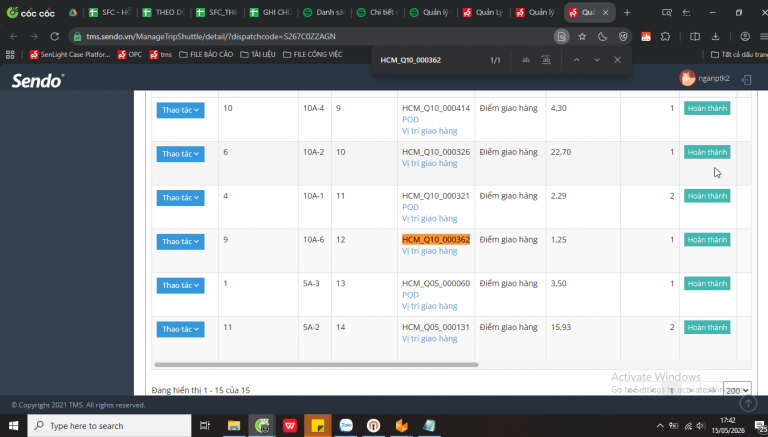This screenshot has width=768, height=437.
Task: Reload the page with refresh icon
Action: point(54,36)
